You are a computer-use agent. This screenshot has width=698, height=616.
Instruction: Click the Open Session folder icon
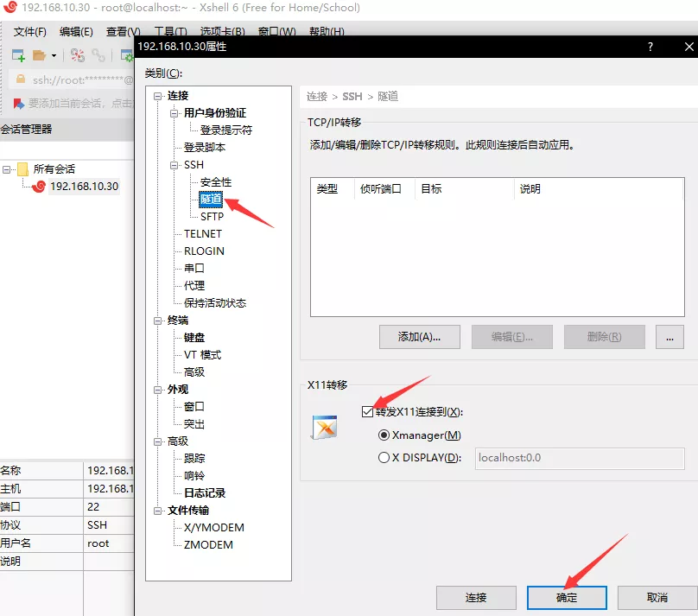[x=39, y=55]
